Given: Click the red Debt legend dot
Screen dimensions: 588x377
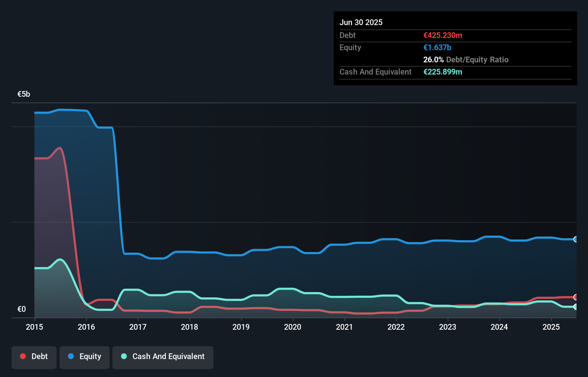Looking at the screenshot, I should (x=23, y=356).
